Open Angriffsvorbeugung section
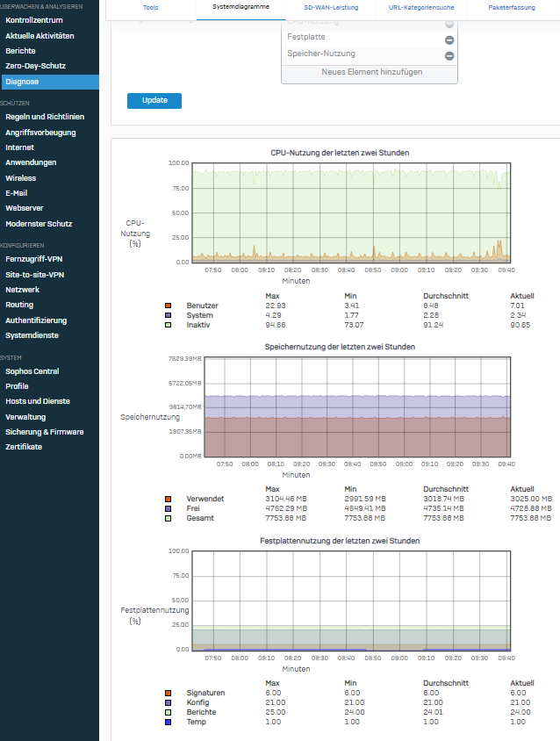This screenshot has width=560, height=741. [x=40, y=133]
